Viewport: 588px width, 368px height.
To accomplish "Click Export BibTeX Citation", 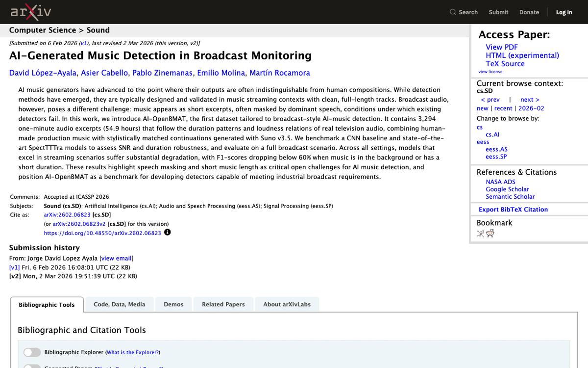I will click(x=513, y=210).
